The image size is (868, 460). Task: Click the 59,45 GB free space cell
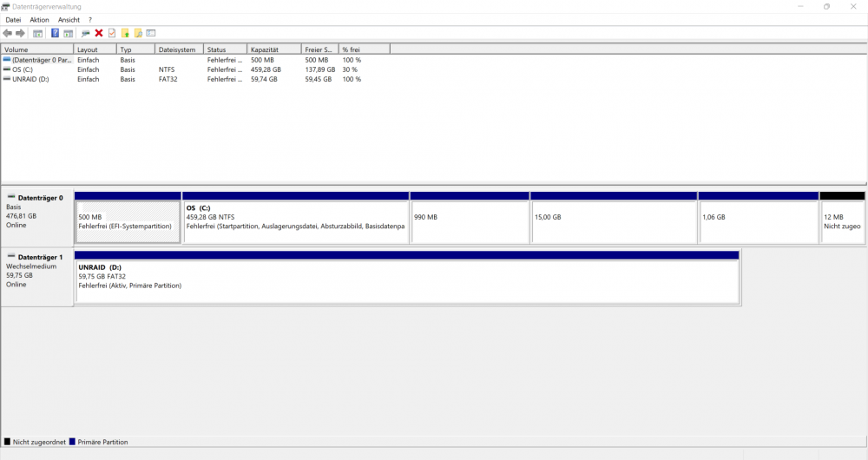pos(319,79)
